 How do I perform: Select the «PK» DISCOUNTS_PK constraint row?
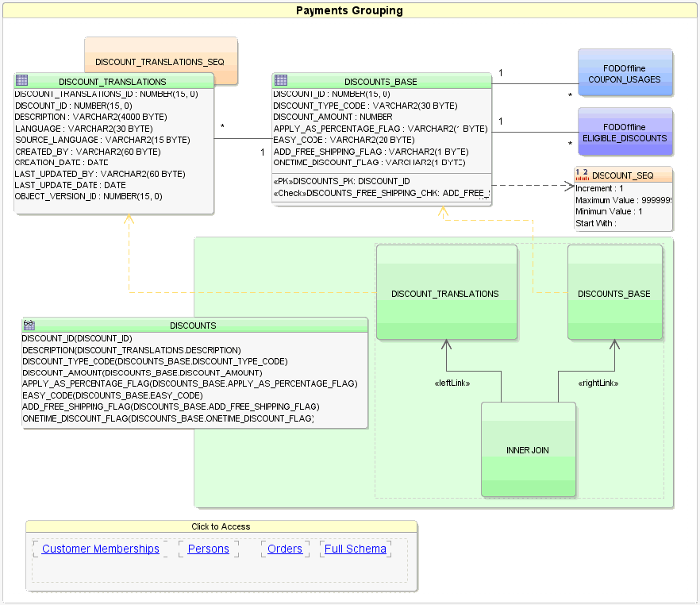click(x=341, y=179)
